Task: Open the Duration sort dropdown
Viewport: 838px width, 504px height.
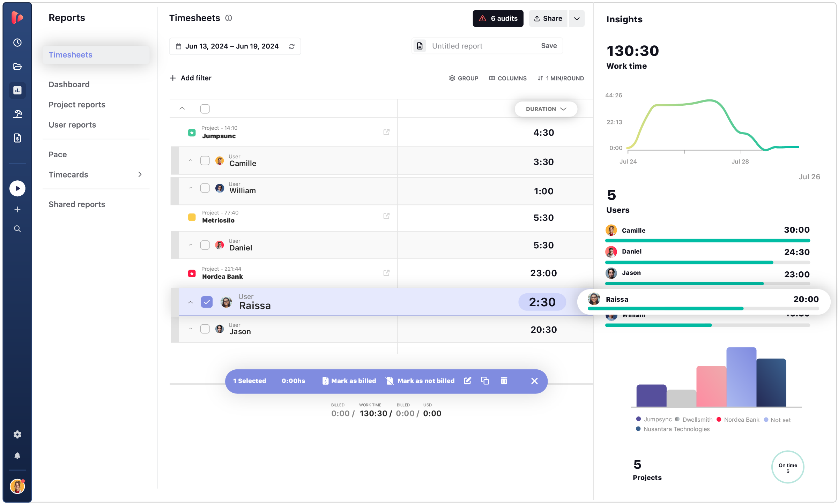Action: pyautogui.click(x=545, y=109)
